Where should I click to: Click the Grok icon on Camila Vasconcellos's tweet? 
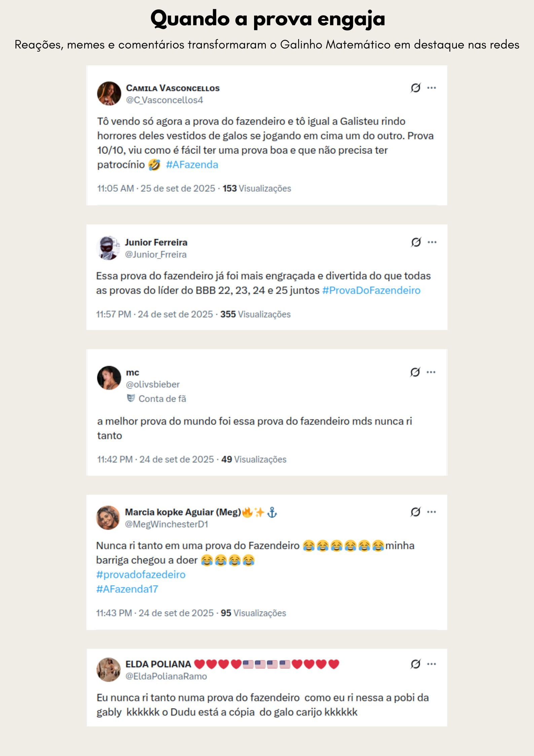(416, 88)
